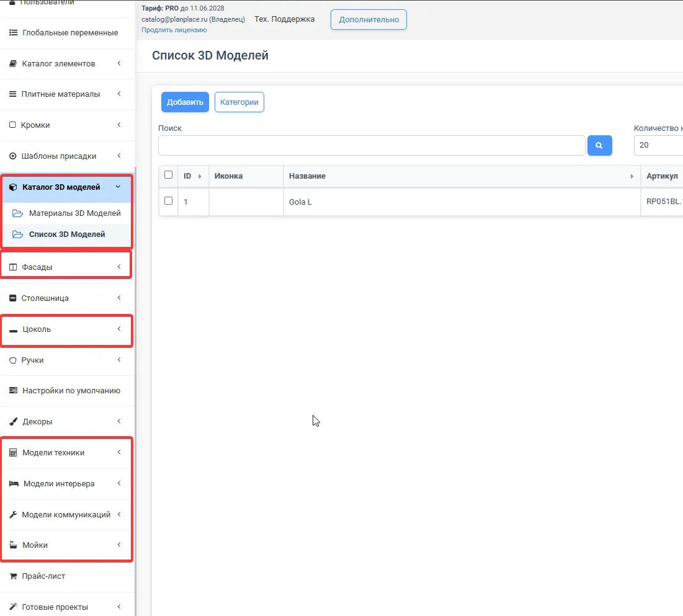Click the bars icon beside Плитные материалы
The height and width of the screenshot is (616, 683).
click(12, 94)
